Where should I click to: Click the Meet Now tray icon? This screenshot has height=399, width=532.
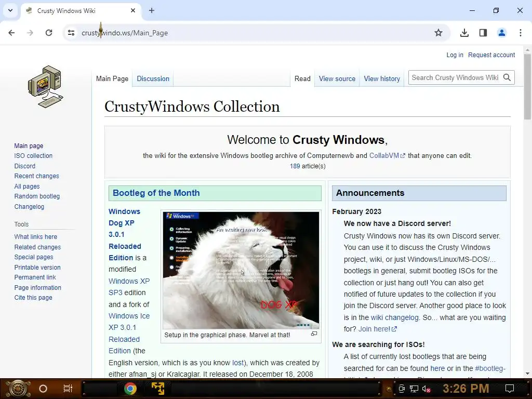tap(402, 389)
